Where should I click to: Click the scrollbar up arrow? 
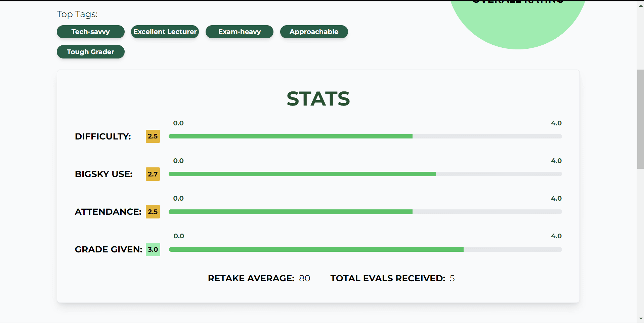click(640, 5)
